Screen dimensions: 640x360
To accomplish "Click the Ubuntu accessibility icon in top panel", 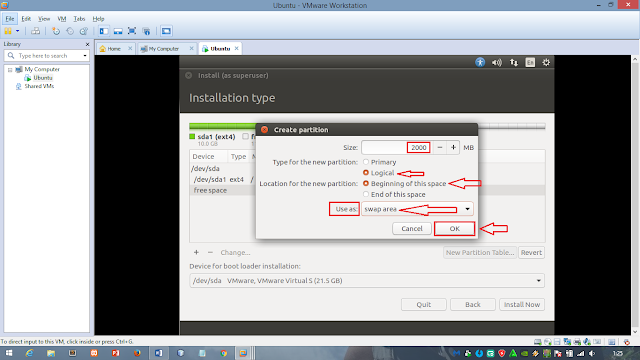I will pos(480,62).
